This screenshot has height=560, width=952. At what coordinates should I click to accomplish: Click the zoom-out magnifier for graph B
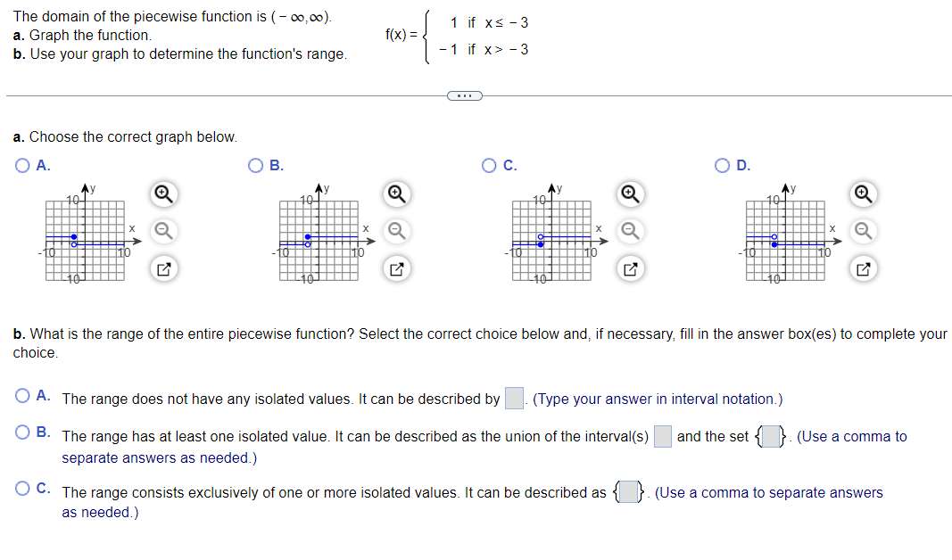pos(396,232)
